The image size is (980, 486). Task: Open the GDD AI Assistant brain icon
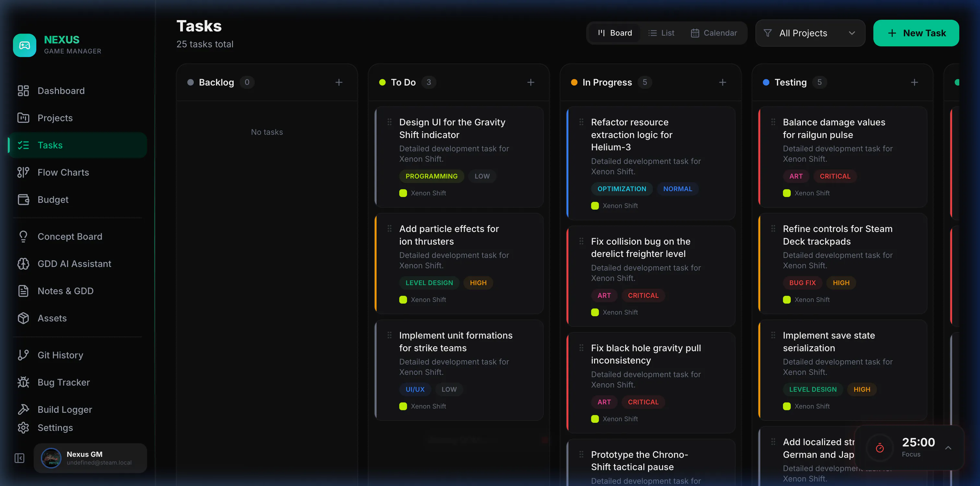pyautogui.click(x=23, y=263)
